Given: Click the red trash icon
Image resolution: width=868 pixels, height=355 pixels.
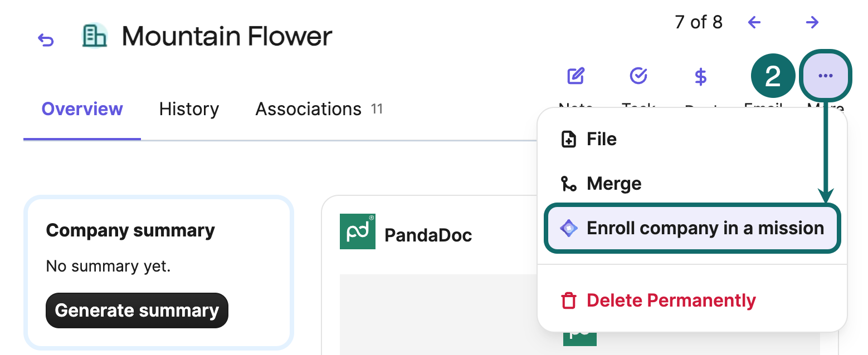Looking at the screenshot, I should click(568, 300).
